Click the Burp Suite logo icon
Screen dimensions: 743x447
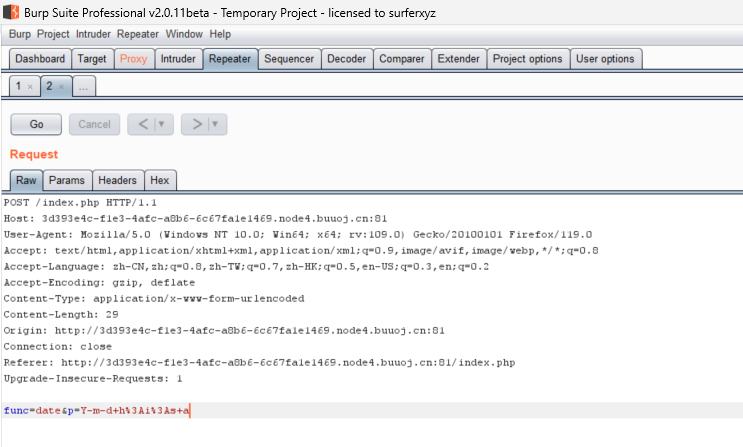point(10,10)
